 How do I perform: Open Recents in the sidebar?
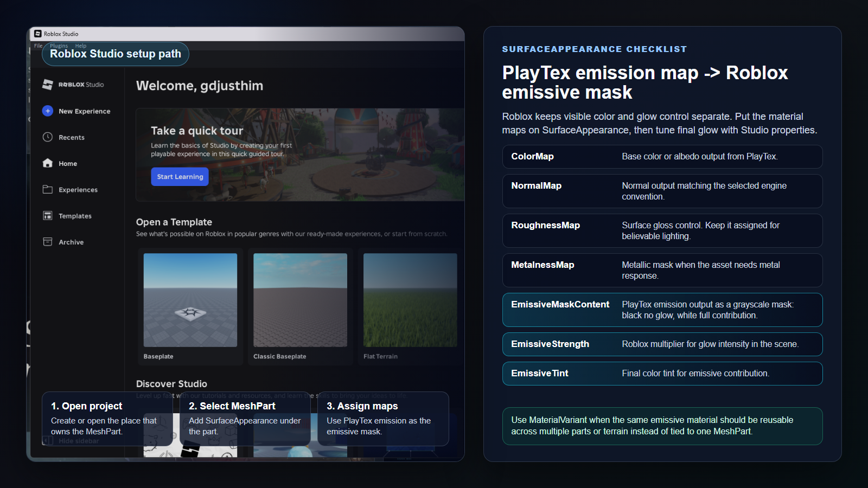63,137
